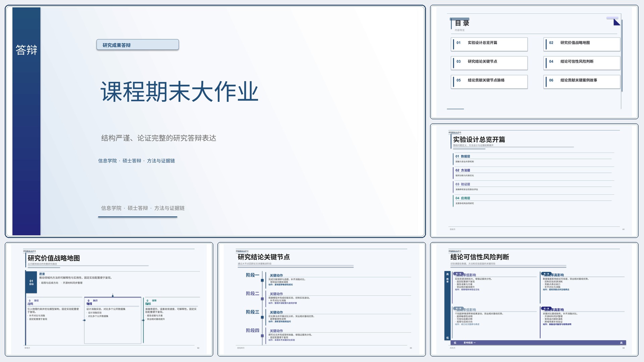Open the 目录 contents slide thumbnail
The width and height of the screenshot is (644, 362).
[534, 62]
